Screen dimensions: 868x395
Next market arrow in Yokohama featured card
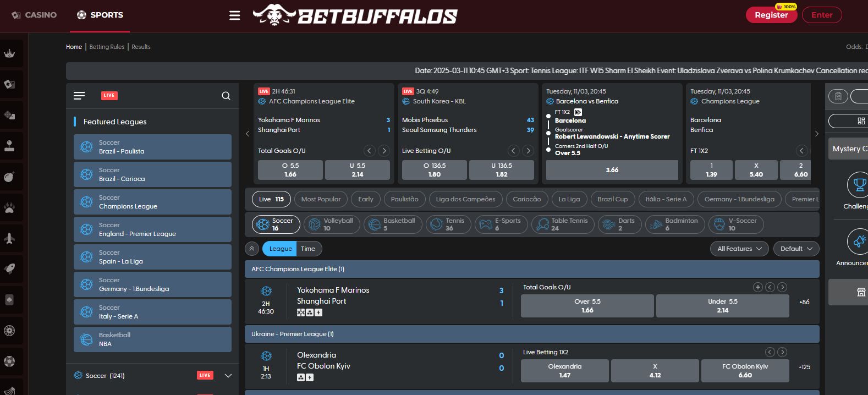click(x=384, y=151)
